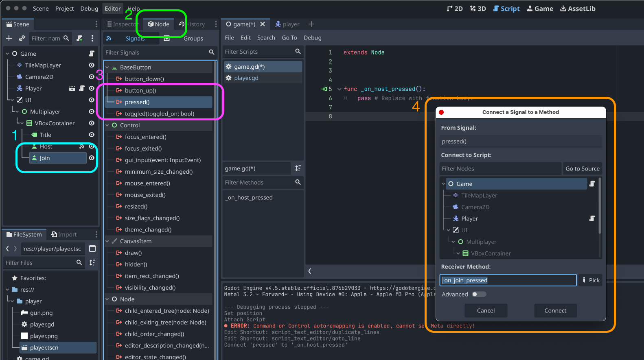
Task: Hide the TileMapLayer node
Action: click(x=92, y=65)
